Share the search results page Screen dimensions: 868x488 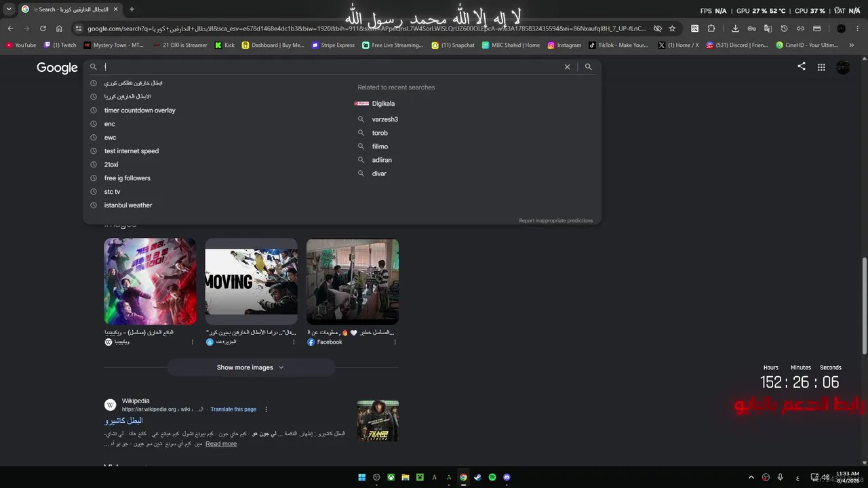[x=802, y=66]
